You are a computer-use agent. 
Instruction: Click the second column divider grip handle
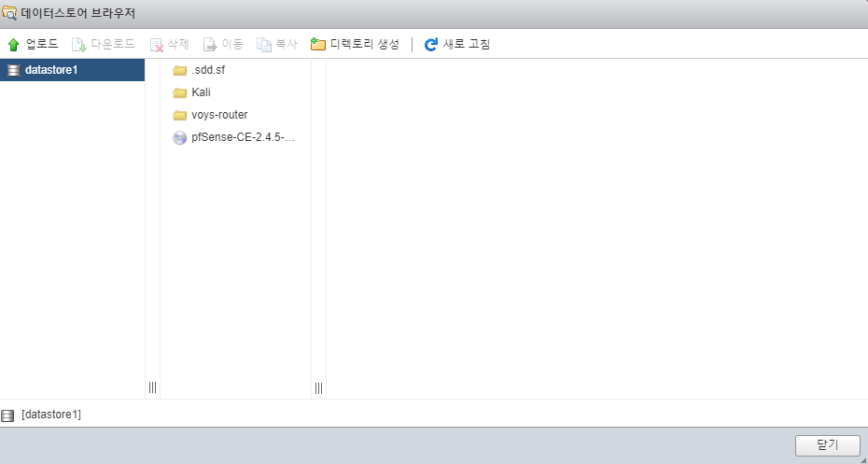pyautogui.click(x=319, y=388)
